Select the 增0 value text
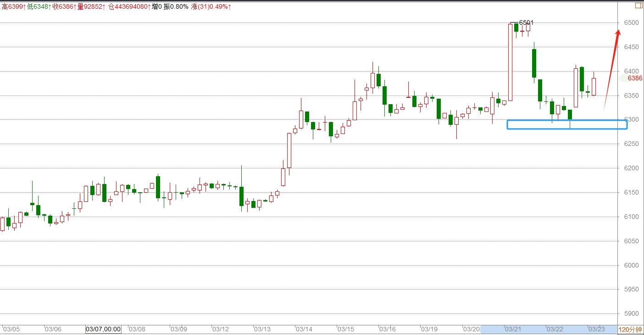This screenshot has height=335, width=644. click(x=157, y=6)
